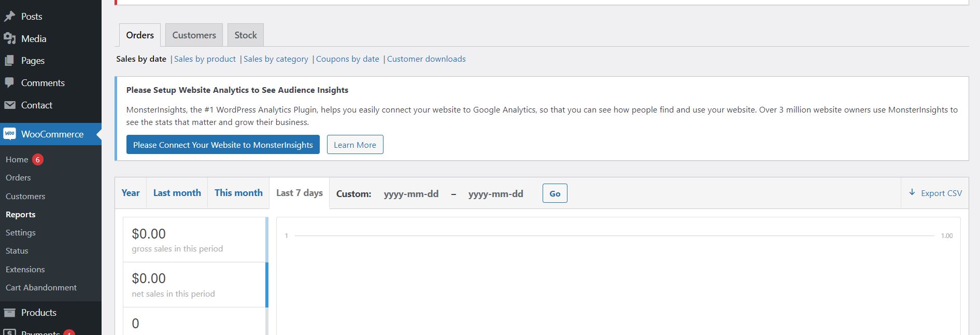Click the Media icon in sidebar
The image size is (980, 335).
pos(9,39)
